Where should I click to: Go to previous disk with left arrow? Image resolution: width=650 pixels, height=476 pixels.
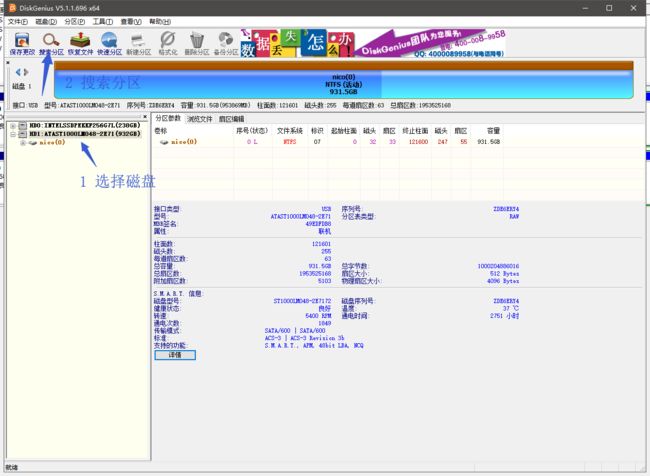(18, 72)
